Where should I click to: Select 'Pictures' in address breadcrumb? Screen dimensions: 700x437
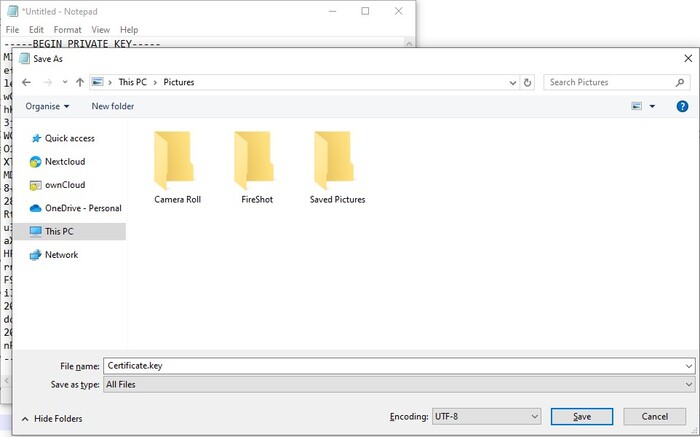click(179, 82)
